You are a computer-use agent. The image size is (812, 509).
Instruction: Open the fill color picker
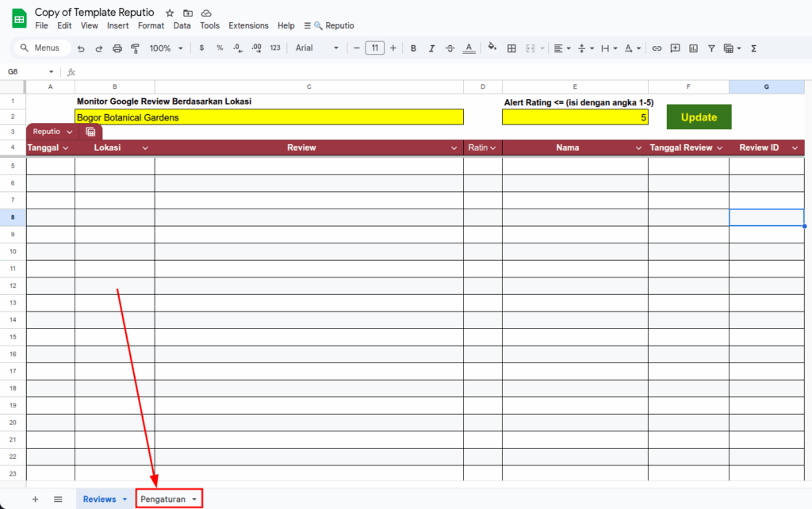click(x=492, y=48)
